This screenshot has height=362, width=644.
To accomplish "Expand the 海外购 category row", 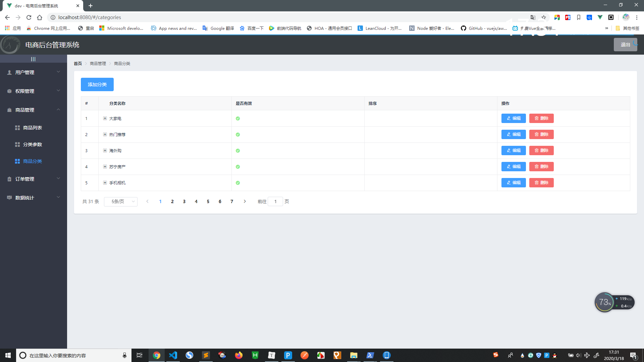I will pos(105,150).
